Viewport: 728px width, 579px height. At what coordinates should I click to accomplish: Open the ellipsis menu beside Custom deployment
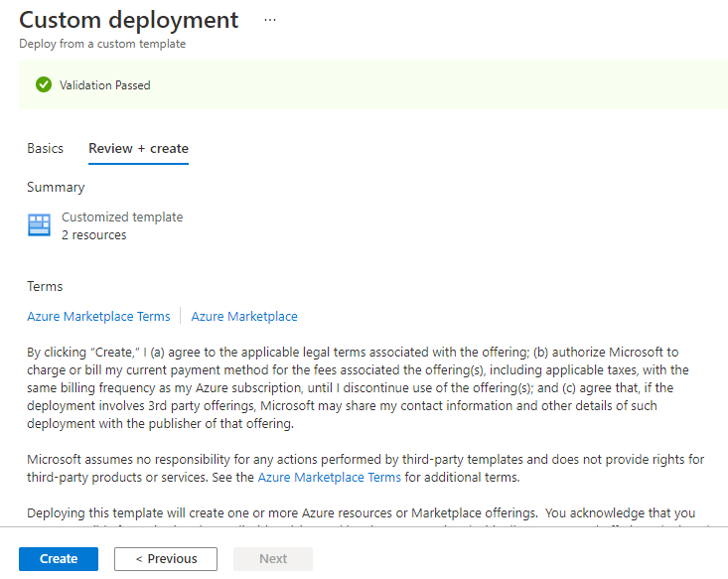click(270, 20)
